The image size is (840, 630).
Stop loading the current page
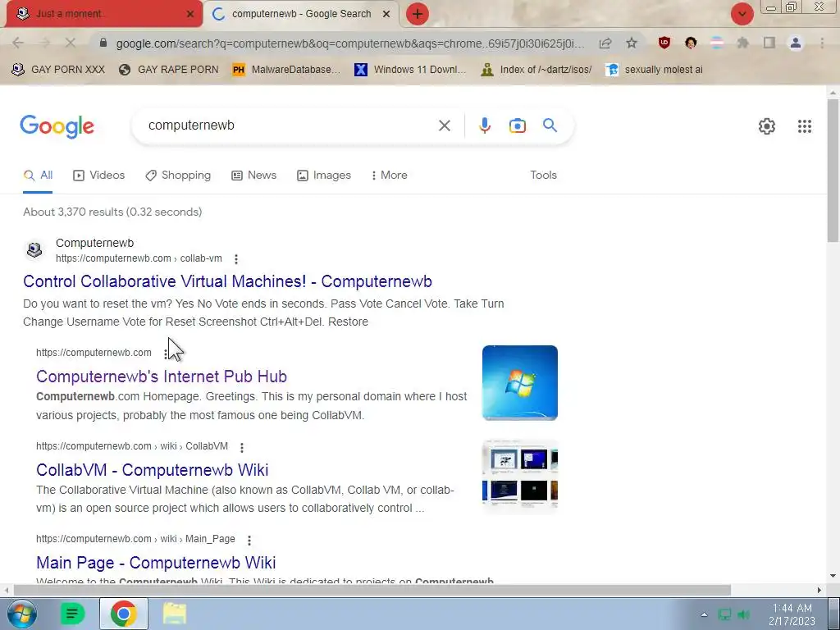[x=71, y=43]
